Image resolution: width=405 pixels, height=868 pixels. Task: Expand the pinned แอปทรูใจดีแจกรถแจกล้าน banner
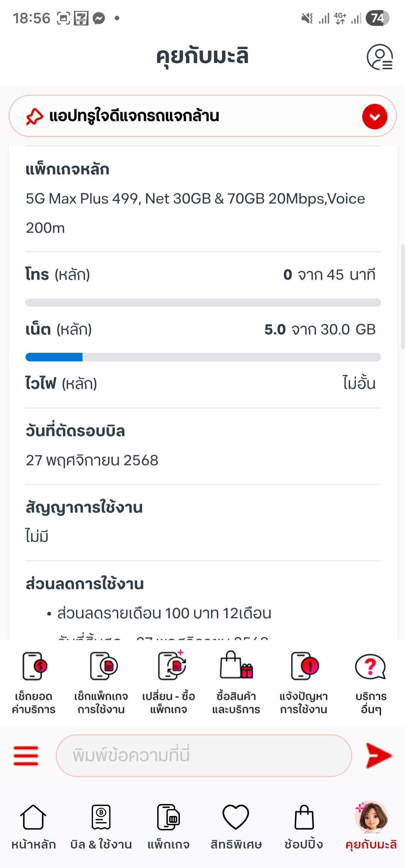(374, 117)
